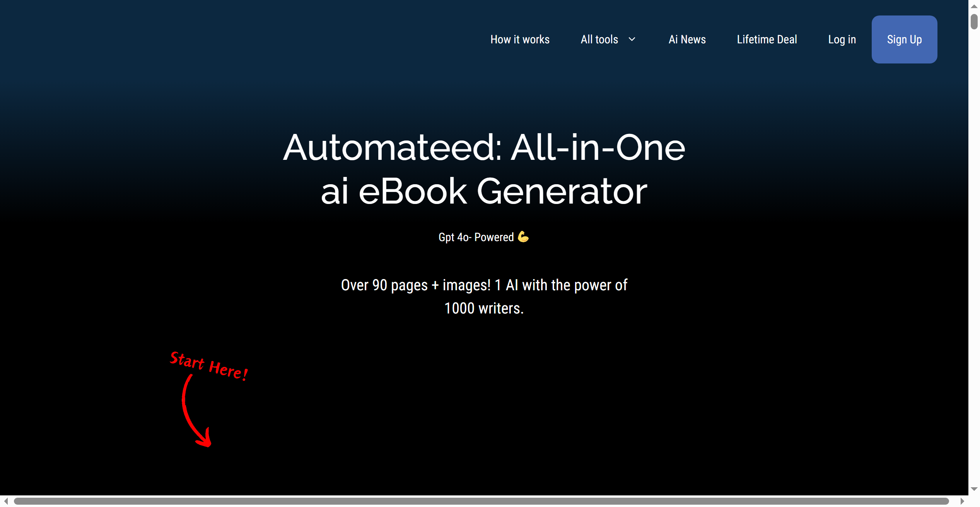Click the vertical scrollbar down arrow
980x507 pixels.
click(974, 489)
